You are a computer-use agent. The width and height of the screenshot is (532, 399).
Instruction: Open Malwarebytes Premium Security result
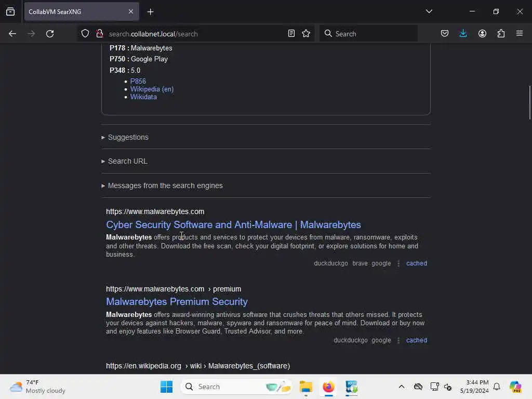pyautogui.click(x=177, y=302)
